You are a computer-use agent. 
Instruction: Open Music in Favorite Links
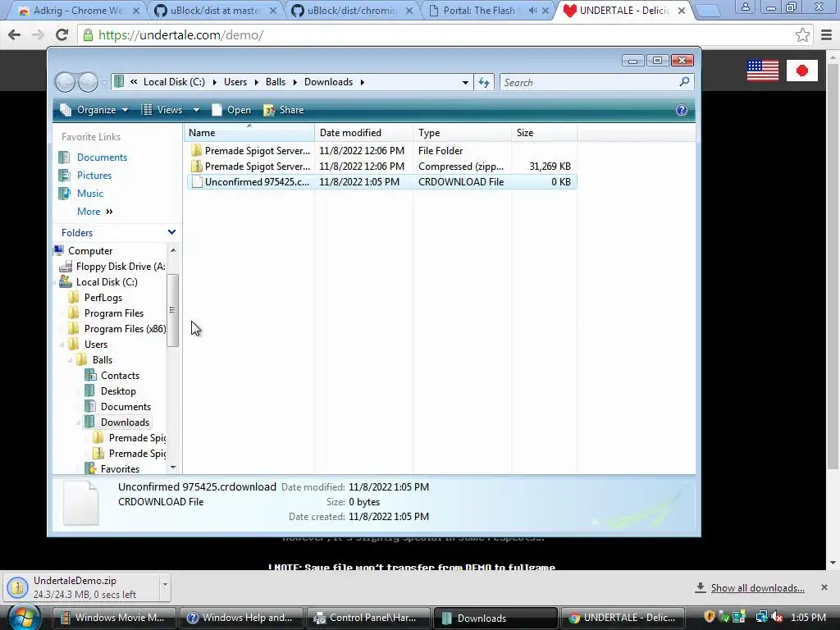pos(90,194)
